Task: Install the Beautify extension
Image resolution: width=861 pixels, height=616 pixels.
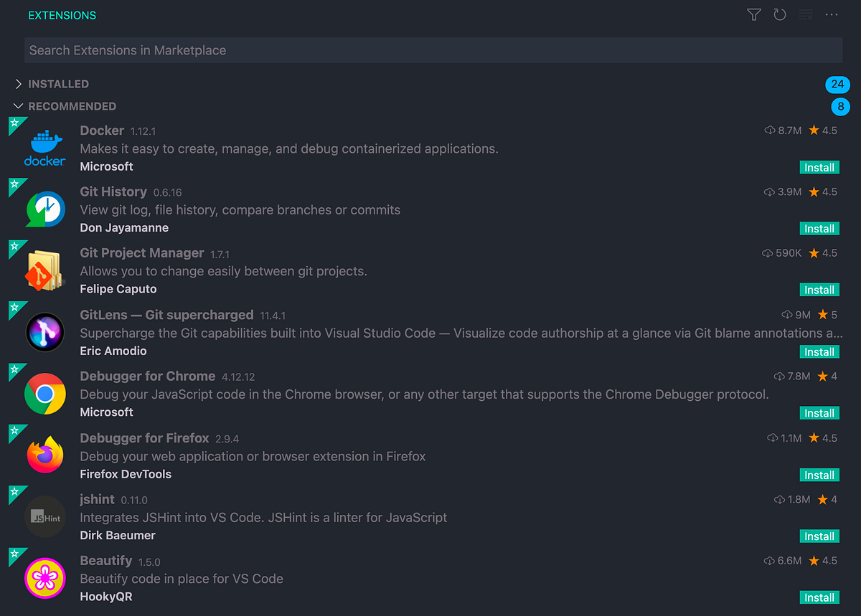Action: (819, 597)
